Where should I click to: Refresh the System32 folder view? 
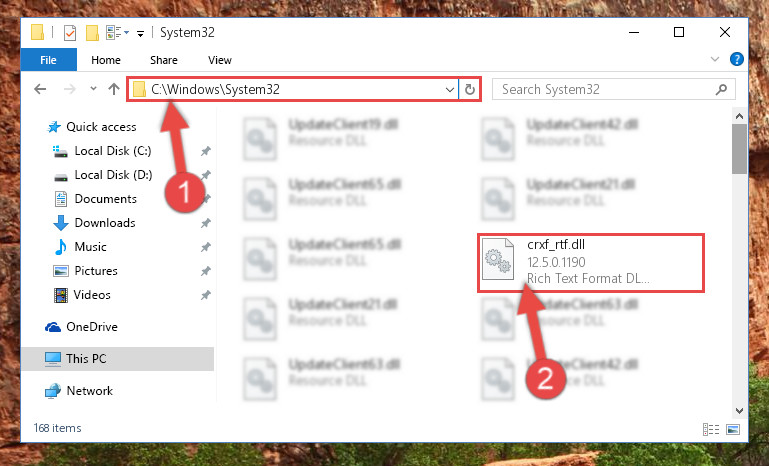pos(469,89)
